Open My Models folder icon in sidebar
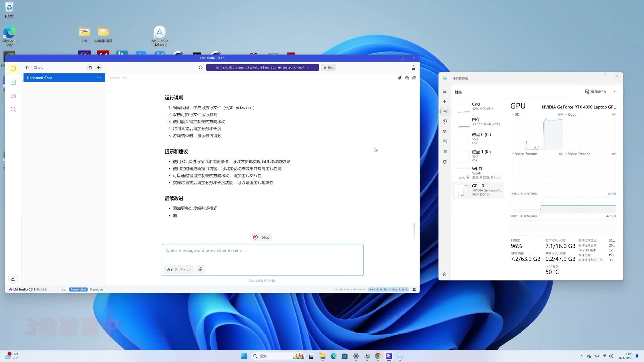This screenshot has height=362, width=644. [x=13, y=96]
